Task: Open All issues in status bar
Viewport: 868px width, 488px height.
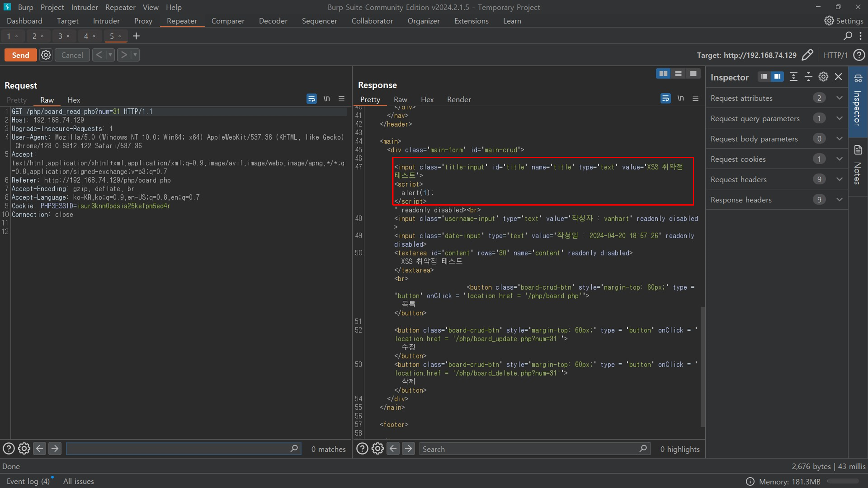Action: click(78, 481)
